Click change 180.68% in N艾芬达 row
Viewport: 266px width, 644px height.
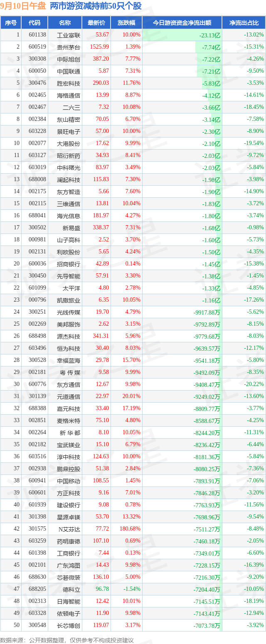click(x=131, y=529)
